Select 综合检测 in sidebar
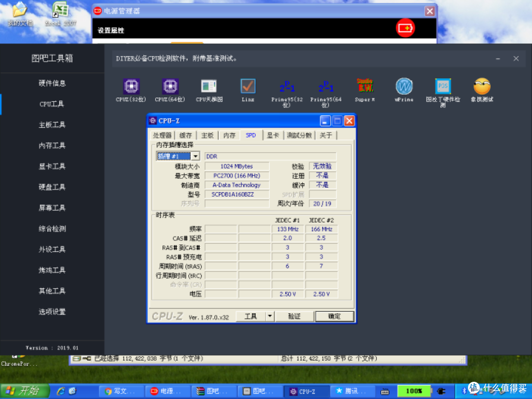This screenshot has height=399, width=532. coord(52,229)
